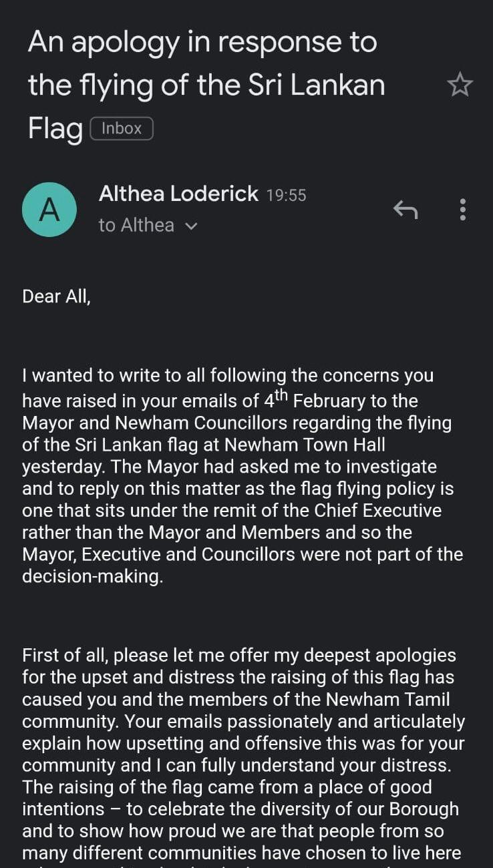Tap the 19:55 timestamp
Image resolution: width=493 pixels, height=868 pixels.
pos(286,195)
